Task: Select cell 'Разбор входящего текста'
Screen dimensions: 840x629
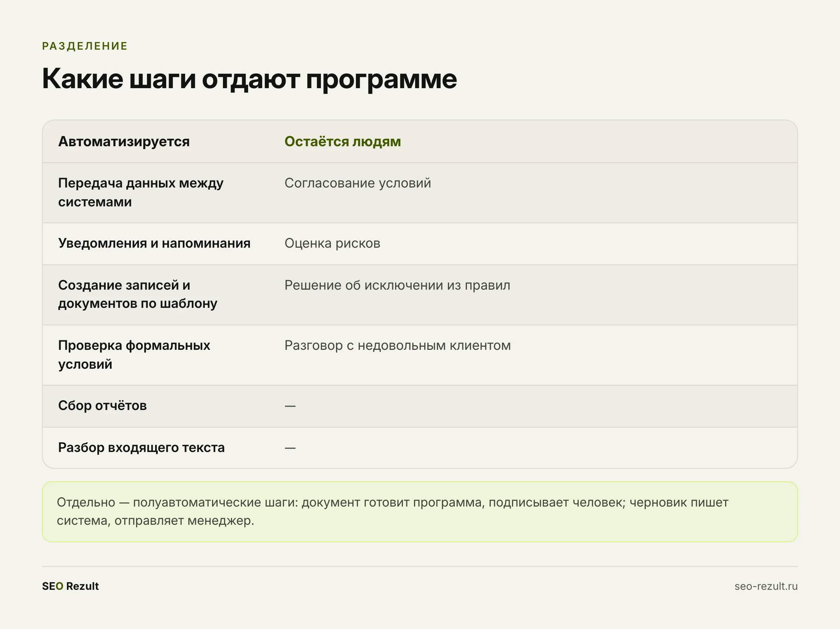Action: (141, 447)
